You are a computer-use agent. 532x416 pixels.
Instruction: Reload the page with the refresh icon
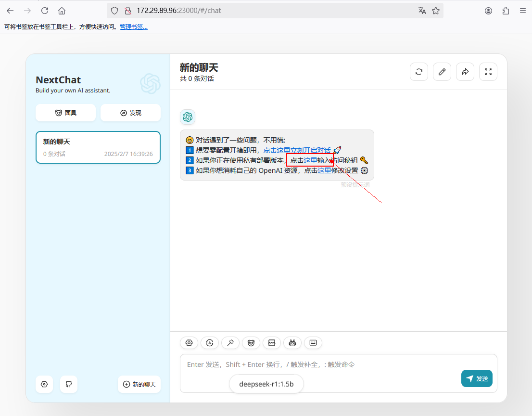coord(45,11)
